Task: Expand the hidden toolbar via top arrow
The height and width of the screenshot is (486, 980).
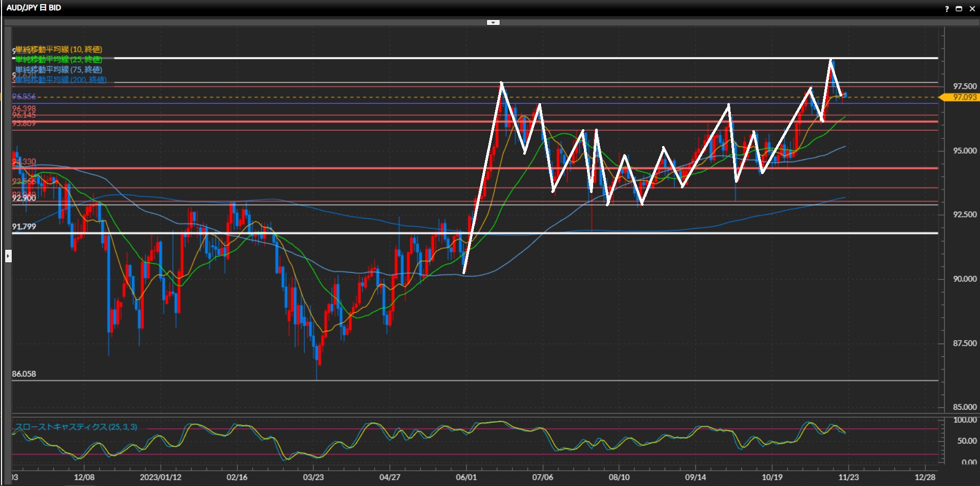Action: click(493, 22)
